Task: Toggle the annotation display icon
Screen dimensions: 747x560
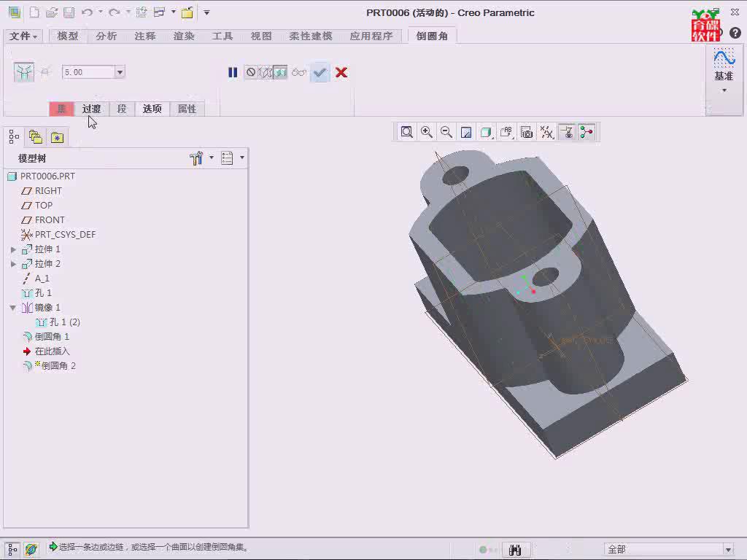Action: [567, 132]
